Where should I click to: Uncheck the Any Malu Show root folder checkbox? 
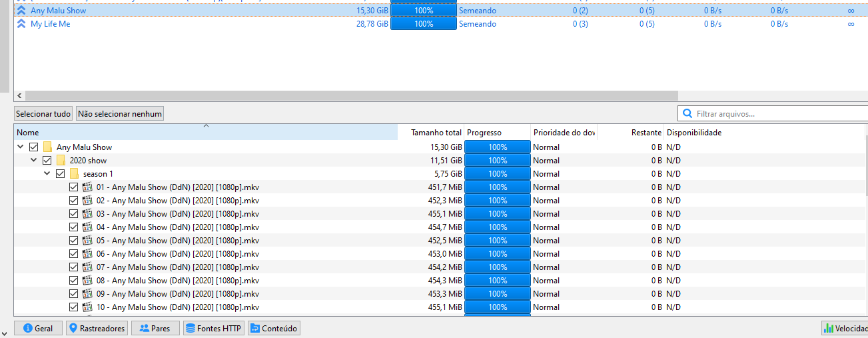[34, 147]
